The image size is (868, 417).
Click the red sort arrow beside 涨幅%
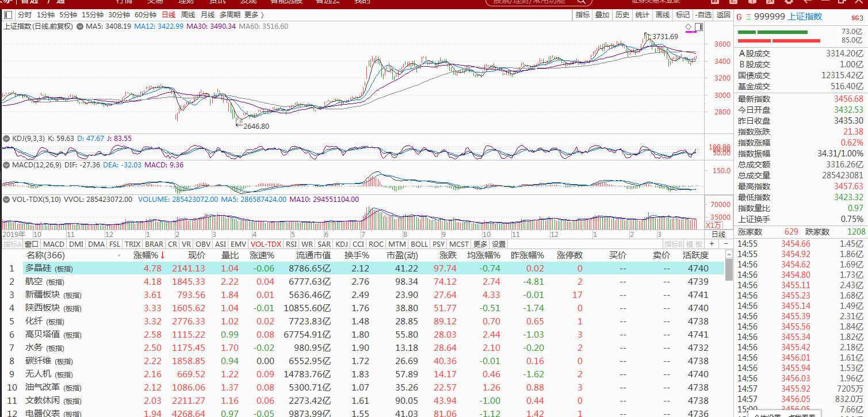tap(163, 255)
